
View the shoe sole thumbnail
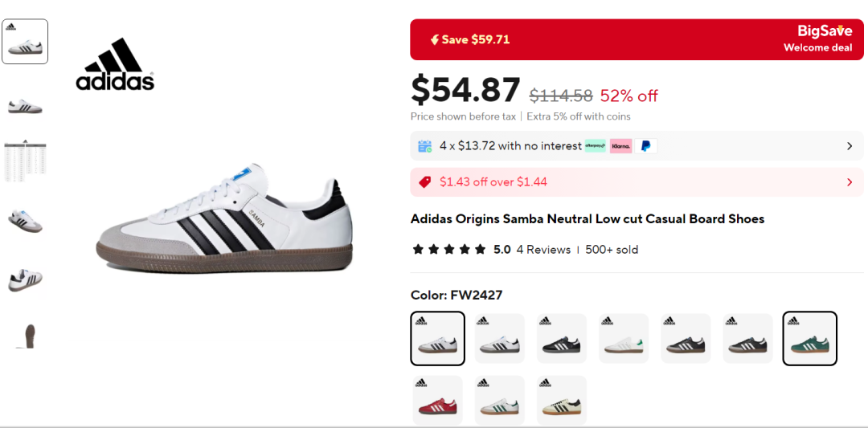coord(25,336)
